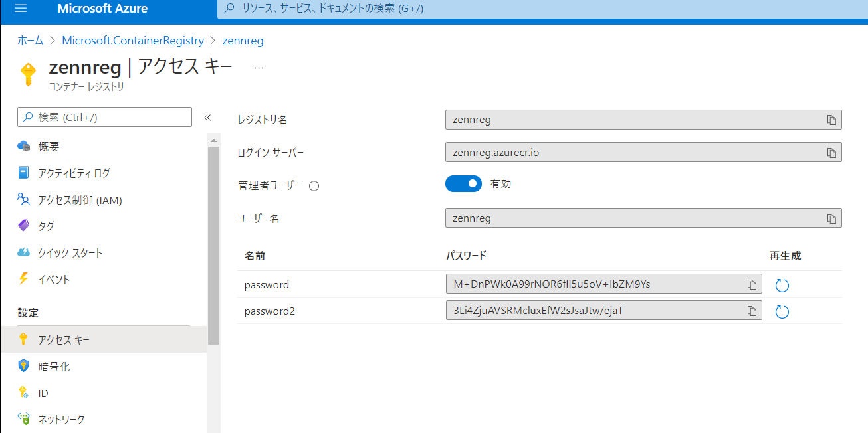
Task: Click the 暗号化 shield icon
Action: [24, 366]
